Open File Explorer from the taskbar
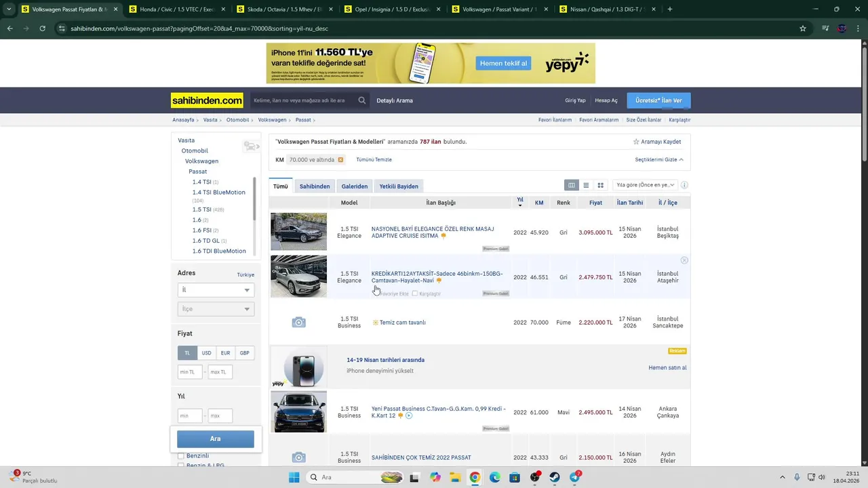 (455, 477)
